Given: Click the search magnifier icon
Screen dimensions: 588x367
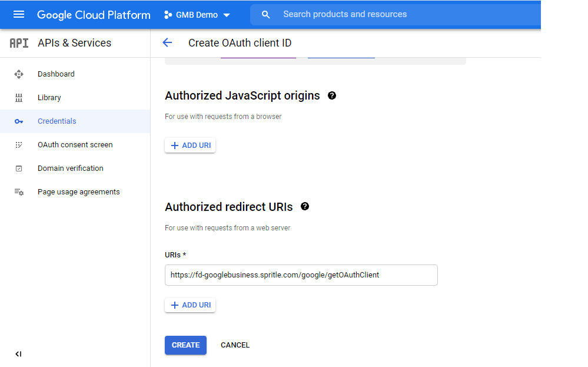Looking at the screenshot, I should tap(265, 15).
